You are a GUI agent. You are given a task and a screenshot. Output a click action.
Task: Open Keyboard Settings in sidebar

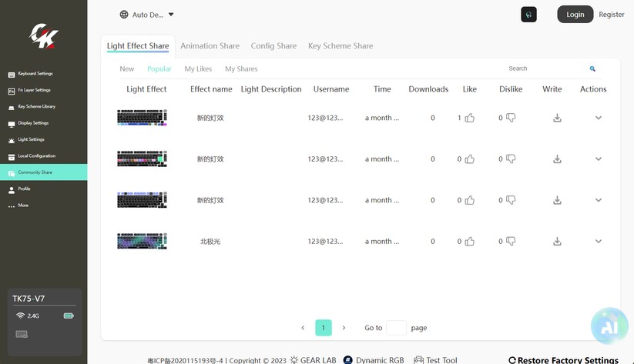[x=43, y=74]
